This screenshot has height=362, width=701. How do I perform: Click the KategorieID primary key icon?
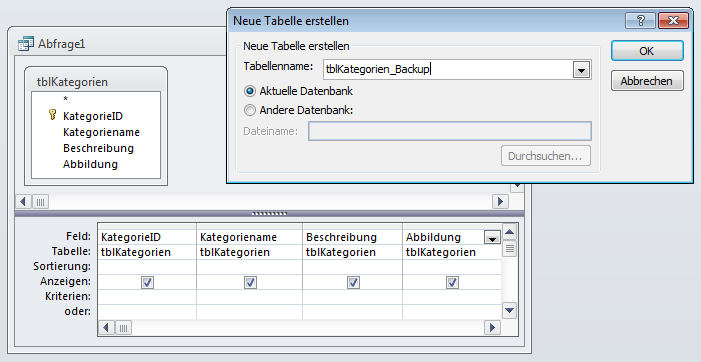[x=52, y=115]
